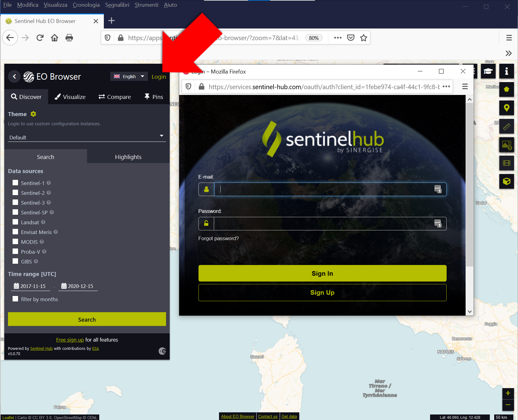Check the MODIS data source

click(x=15, y=242)
